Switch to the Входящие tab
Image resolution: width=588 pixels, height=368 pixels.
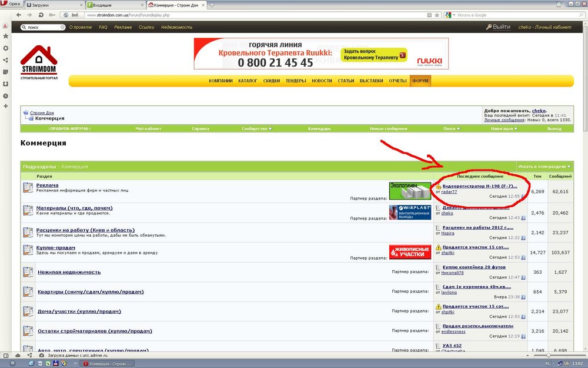point(115,5)
